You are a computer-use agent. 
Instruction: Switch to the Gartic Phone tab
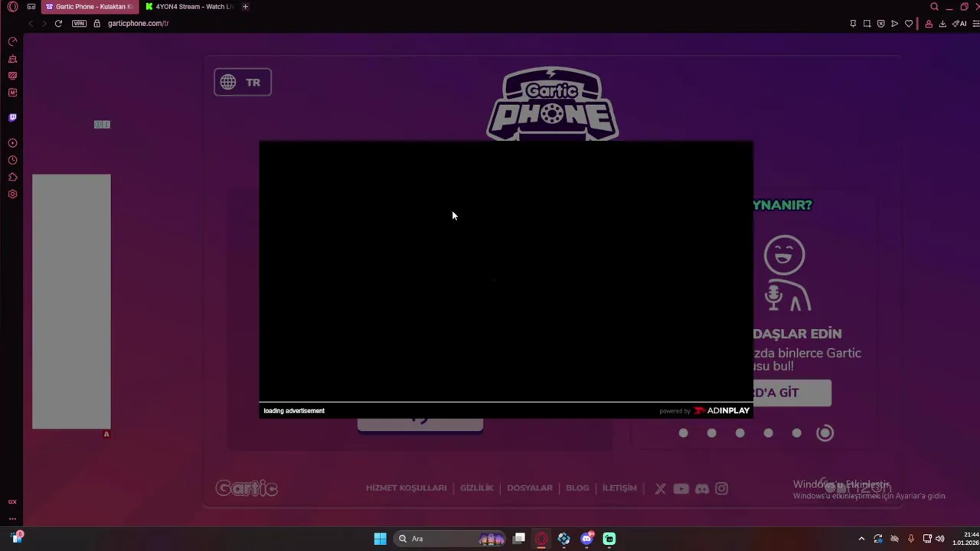(90, 7)
